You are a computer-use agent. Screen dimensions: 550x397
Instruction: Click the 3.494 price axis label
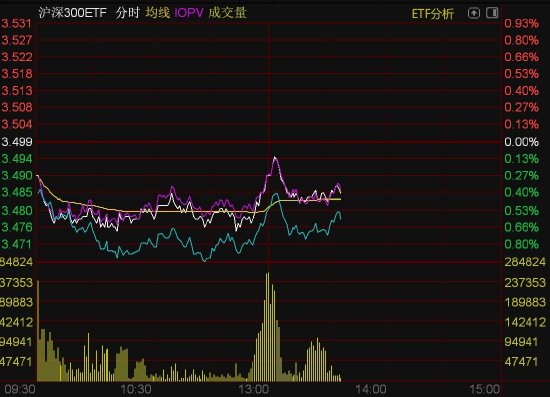[16, 159]
